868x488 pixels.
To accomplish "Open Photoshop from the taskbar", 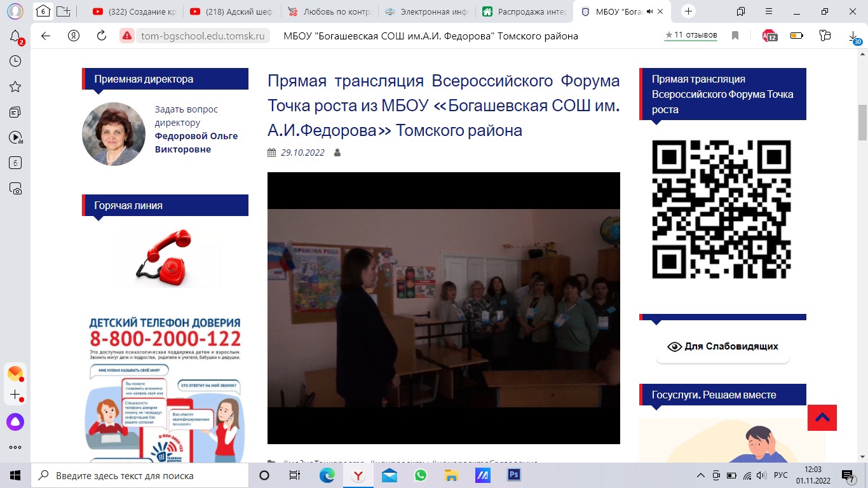I will (513, 475).
